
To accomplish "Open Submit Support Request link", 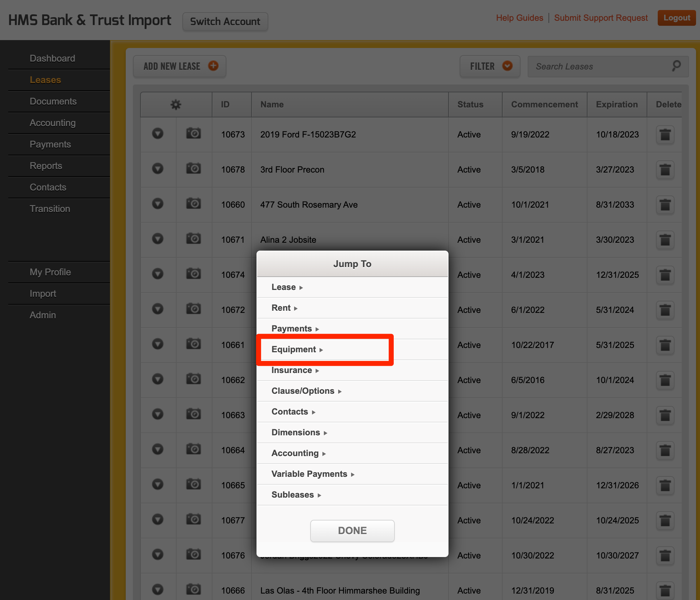I will pos(601,18).
